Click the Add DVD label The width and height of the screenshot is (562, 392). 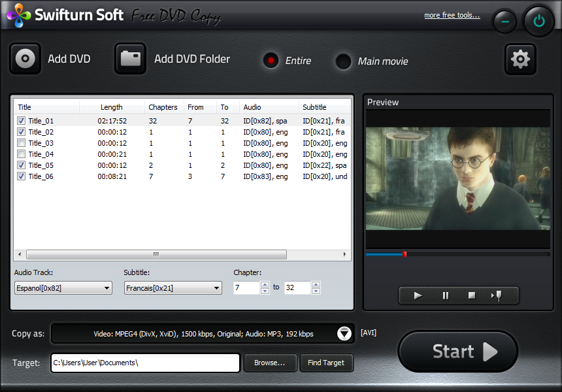pos(69,59)
